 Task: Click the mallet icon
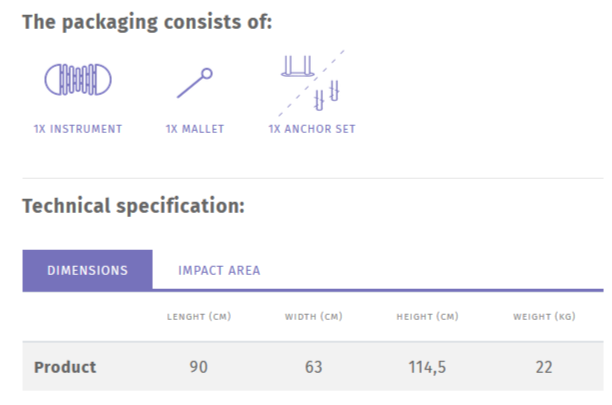pyautogui.click(x=195, y=83)
